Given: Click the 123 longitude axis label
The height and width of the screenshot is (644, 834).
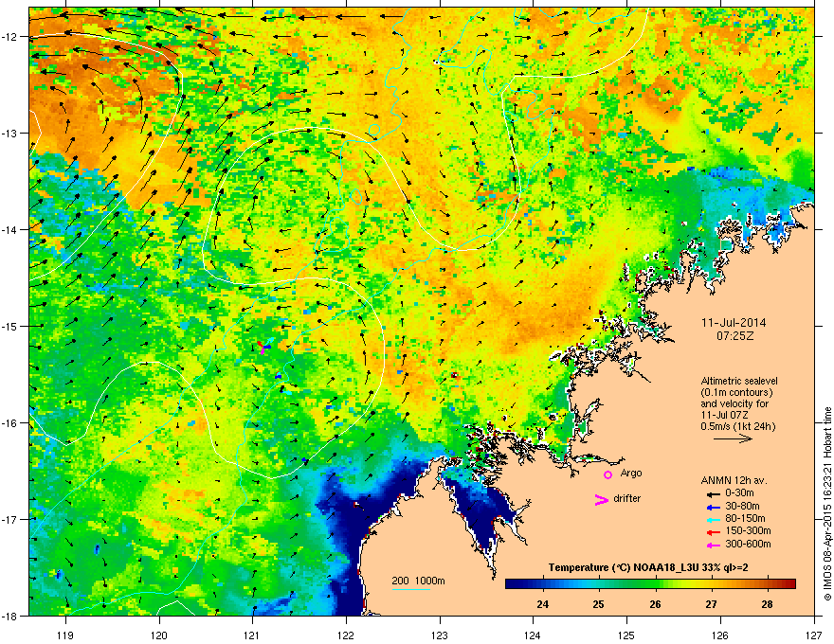Looking at the screenshot, I should click(x=440, y=635).
